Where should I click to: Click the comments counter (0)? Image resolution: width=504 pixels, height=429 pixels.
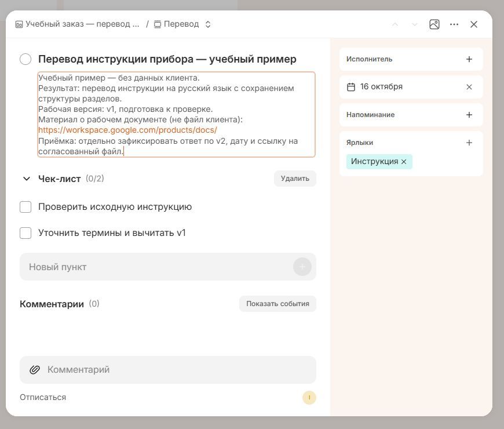[x=94, y=304]
